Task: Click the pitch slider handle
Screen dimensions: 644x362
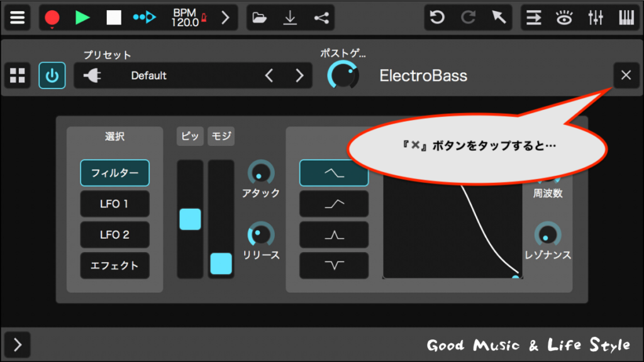Action: (190, 219)
